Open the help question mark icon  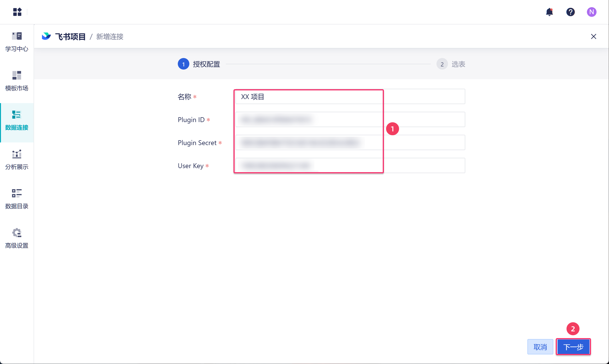point(570,12)
